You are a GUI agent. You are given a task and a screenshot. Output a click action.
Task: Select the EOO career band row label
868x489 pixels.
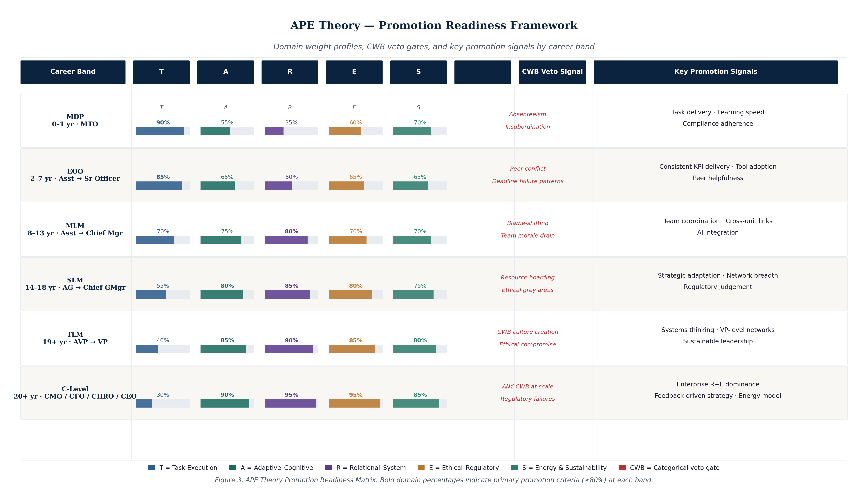click(75, 175)
